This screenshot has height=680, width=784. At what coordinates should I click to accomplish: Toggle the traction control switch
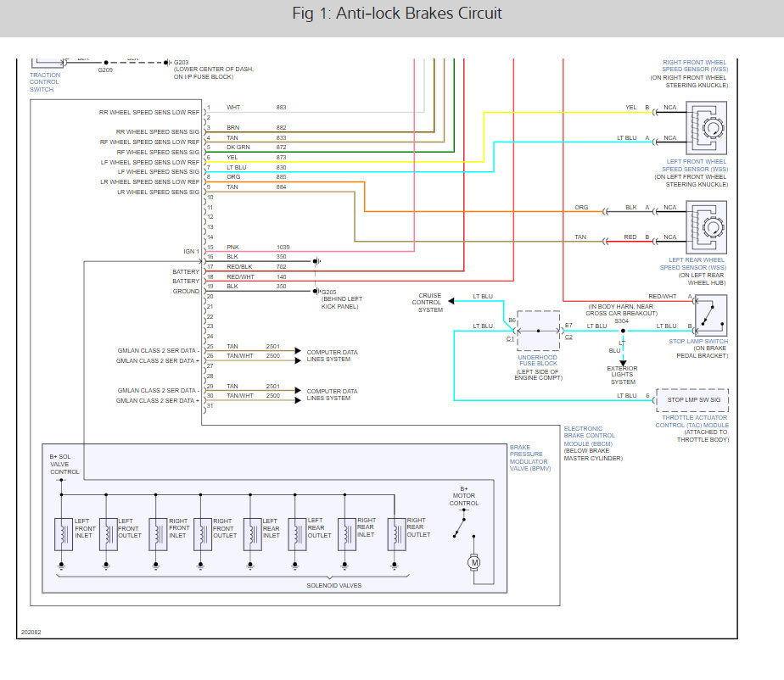pyautogui.click(x=48, y=62)
